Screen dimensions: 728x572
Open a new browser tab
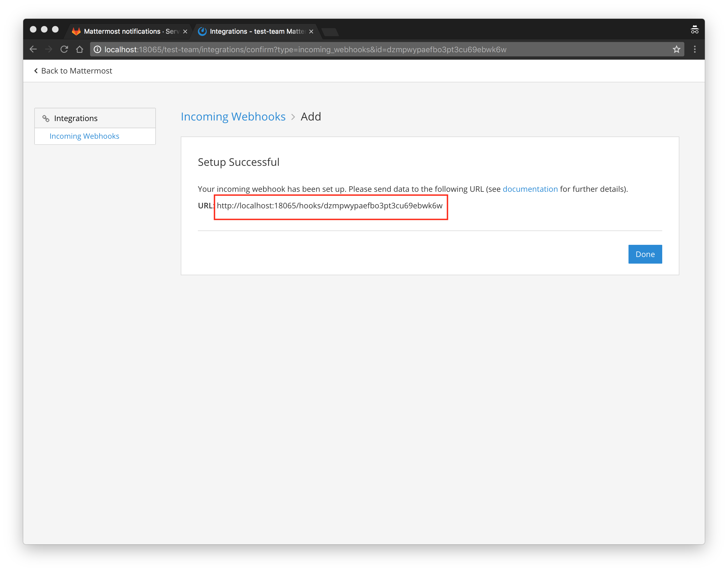[330, 32]
